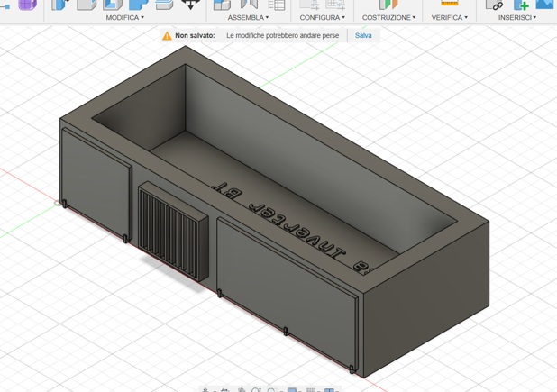Click the orange warning triangle icon
Image resolution: width=557 pixels, height=392 pixels.
[x=167, y=36]
